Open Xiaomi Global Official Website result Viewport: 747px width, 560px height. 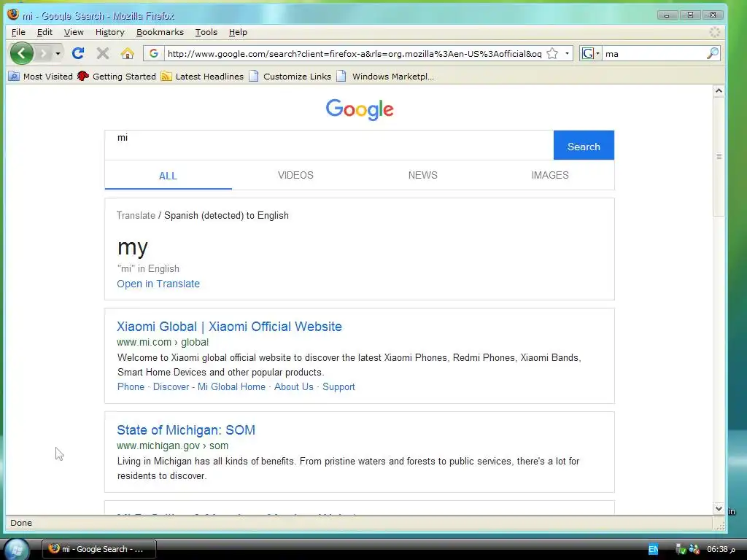[229, 327]
